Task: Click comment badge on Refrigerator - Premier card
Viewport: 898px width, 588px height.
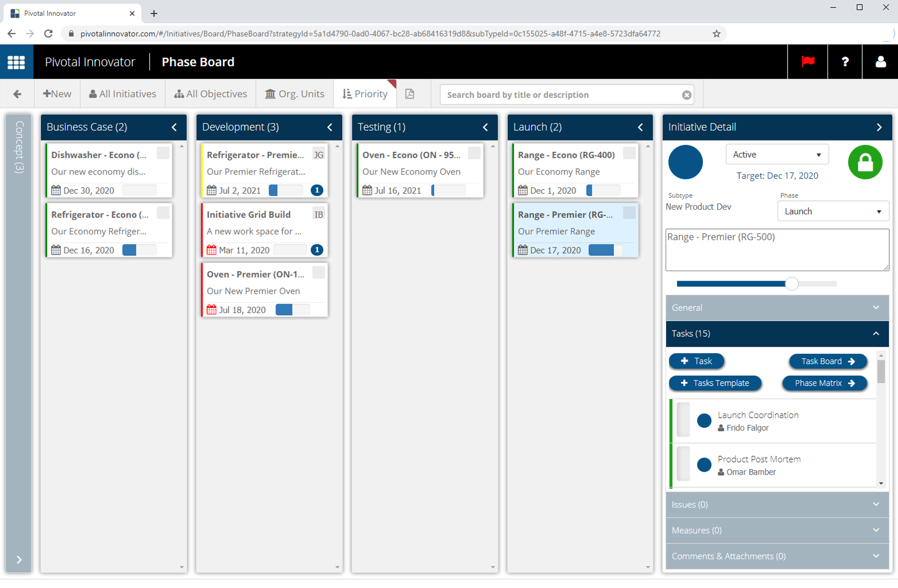Action: 317,190
